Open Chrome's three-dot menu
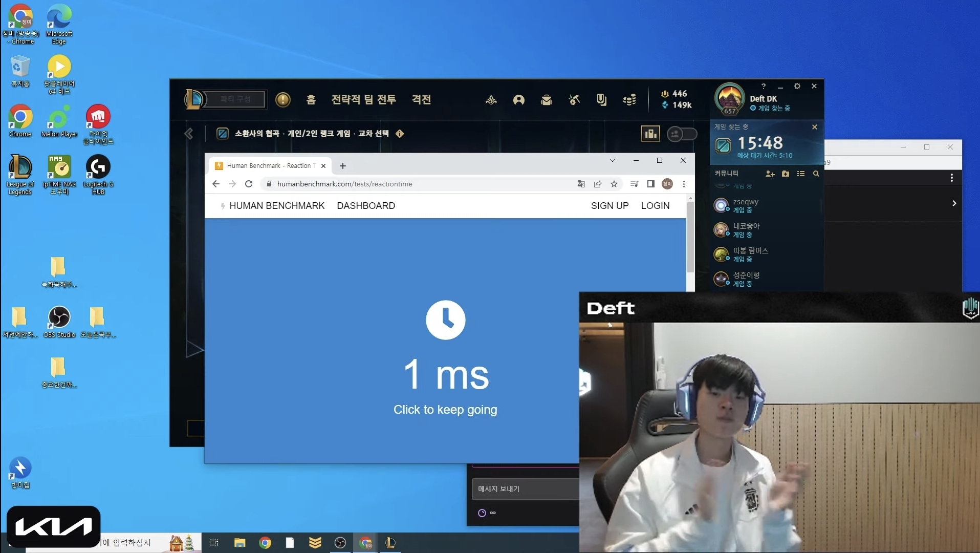This screenshot has width=980, height=553. (684, 184)
